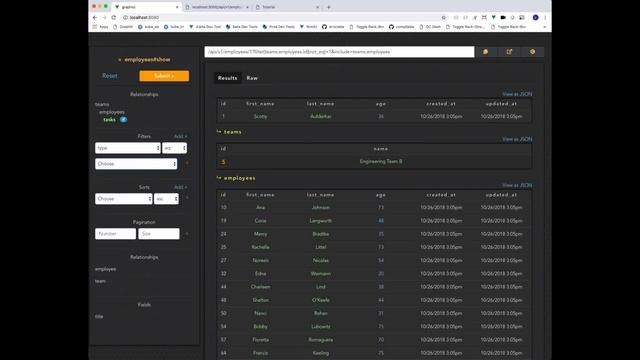The image size is (640, 360).
Task: Click the orange Submit button
Action: pyautogui.click(x=164, y=76)
